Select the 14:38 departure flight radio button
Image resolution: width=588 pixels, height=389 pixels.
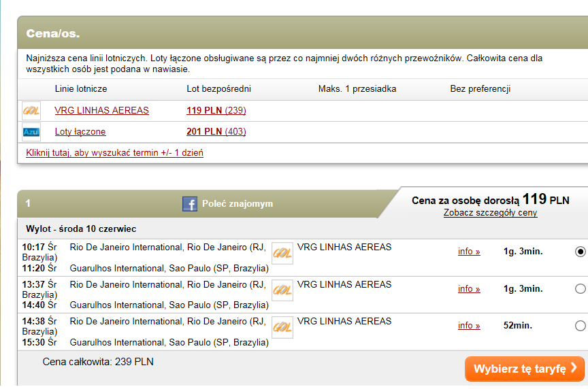[580, 326]
